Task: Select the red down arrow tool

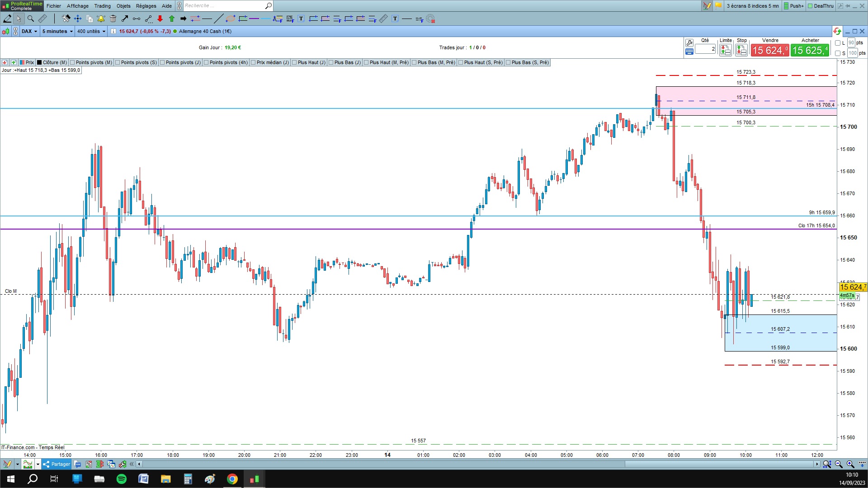Action: point(160,19)
